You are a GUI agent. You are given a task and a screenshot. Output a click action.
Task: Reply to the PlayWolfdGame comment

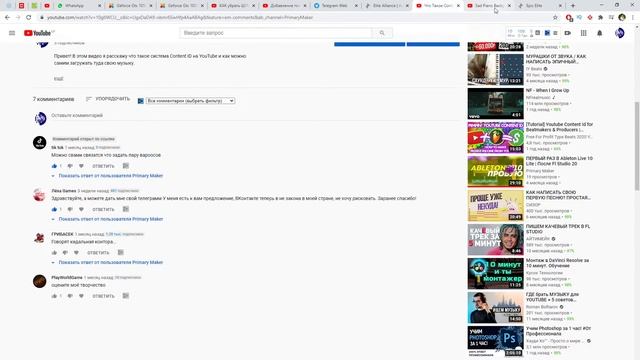point(103,296)
